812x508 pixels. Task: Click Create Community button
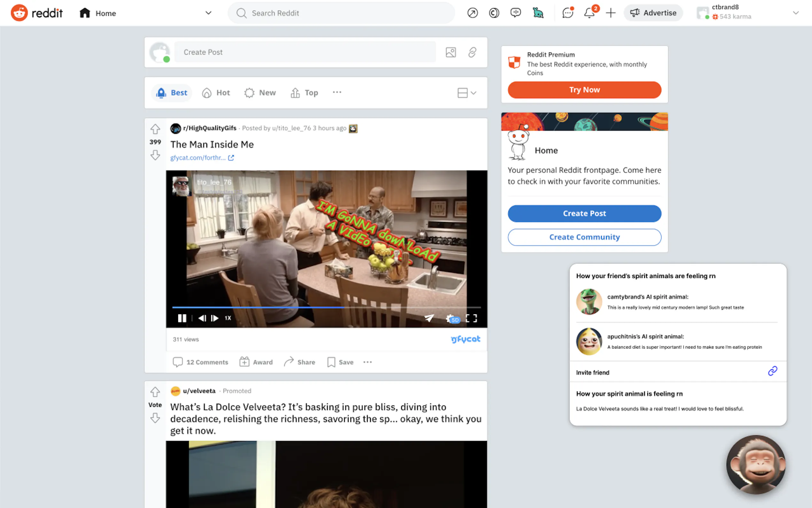[584, 237]
